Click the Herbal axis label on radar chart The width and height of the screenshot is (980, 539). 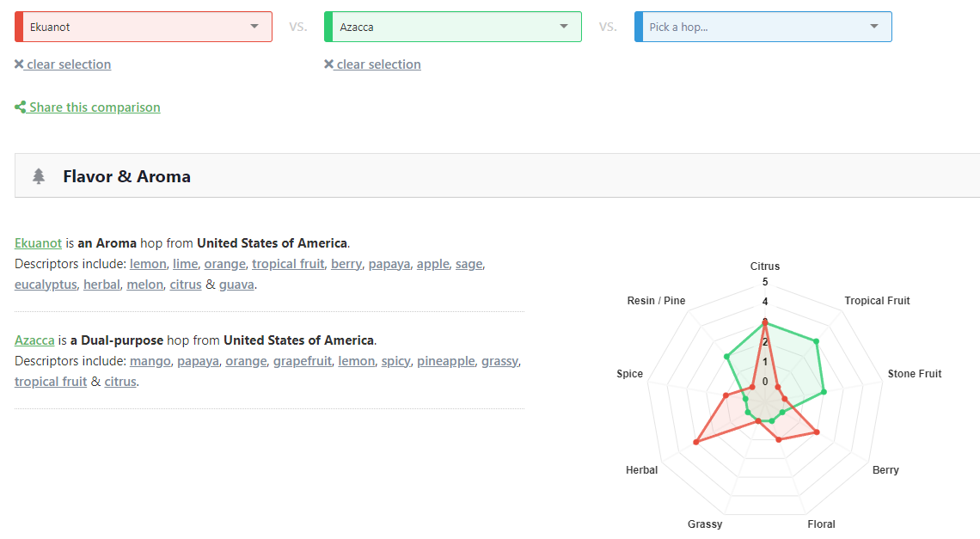pos(641,470)
